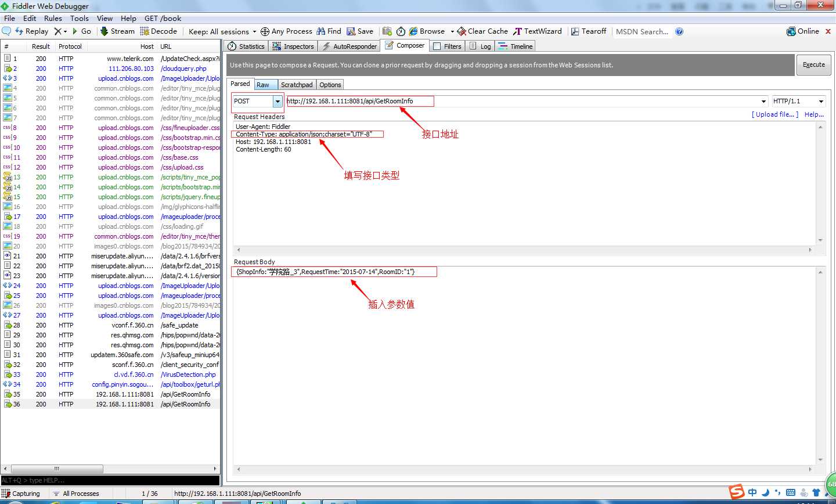Click the timer clock toolbar icon
836x504 pixels.
[401, 31]
